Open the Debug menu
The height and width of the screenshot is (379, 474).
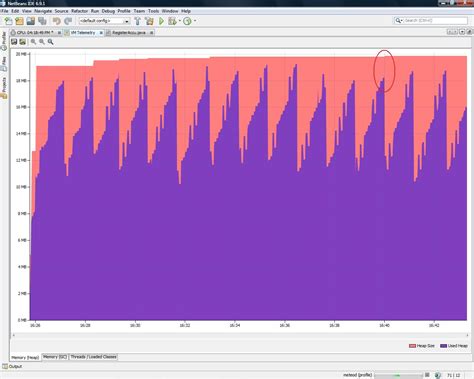pos(108,11)
